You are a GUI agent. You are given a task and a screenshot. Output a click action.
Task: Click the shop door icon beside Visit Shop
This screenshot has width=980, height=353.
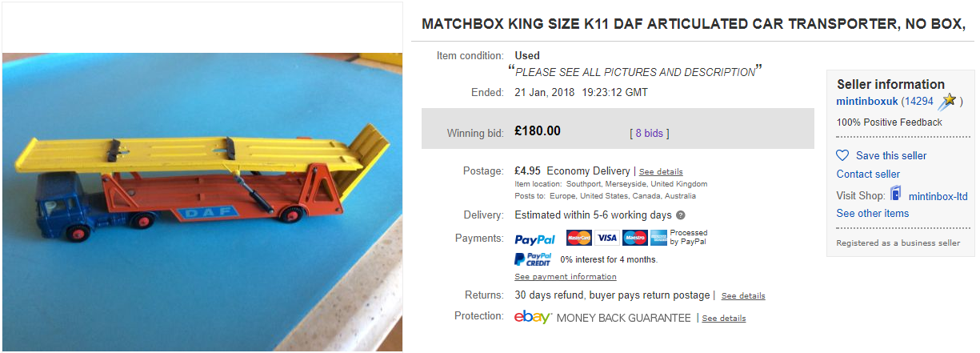coord(896,195)
